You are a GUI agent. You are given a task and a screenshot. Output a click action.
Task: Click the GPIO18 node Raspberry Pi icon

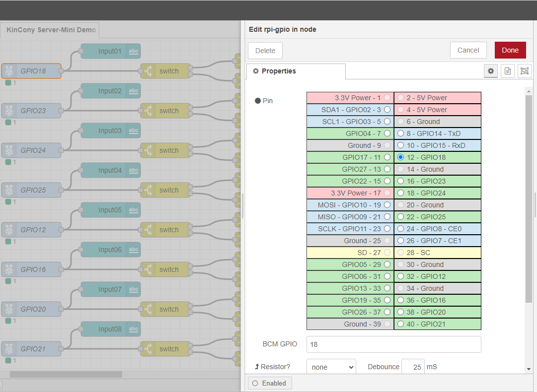click(x=9, y=71)
